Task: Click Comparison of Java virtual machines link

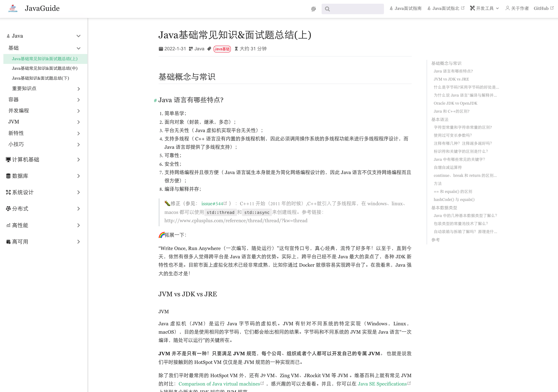Action: tap(219, 384)
